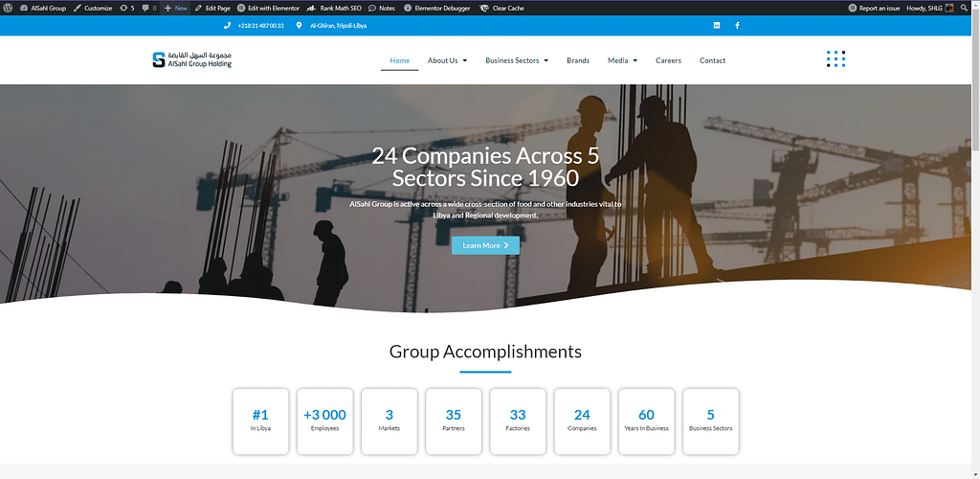Image resolution: width=980 pixels, height=479 pixels.
Task: Click the phone number link
Action: coord(255,25)
